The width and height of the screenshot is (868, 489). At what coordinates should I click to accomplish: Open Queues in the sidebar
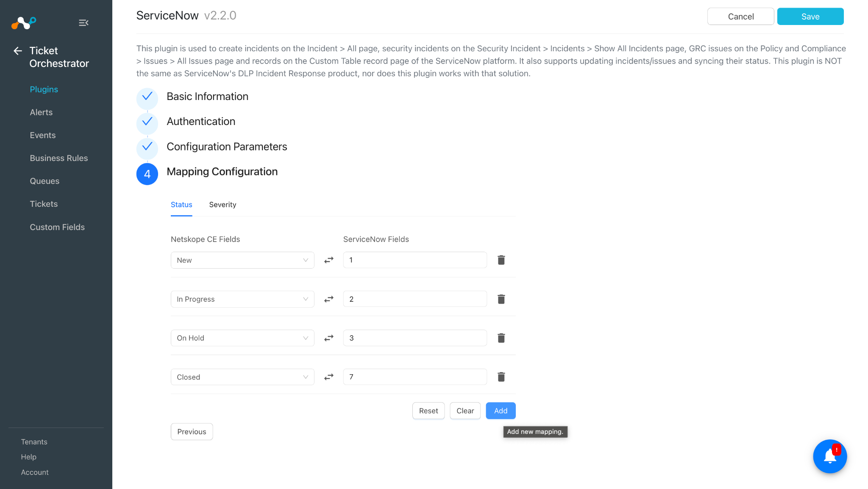click(x=45, y=181)
